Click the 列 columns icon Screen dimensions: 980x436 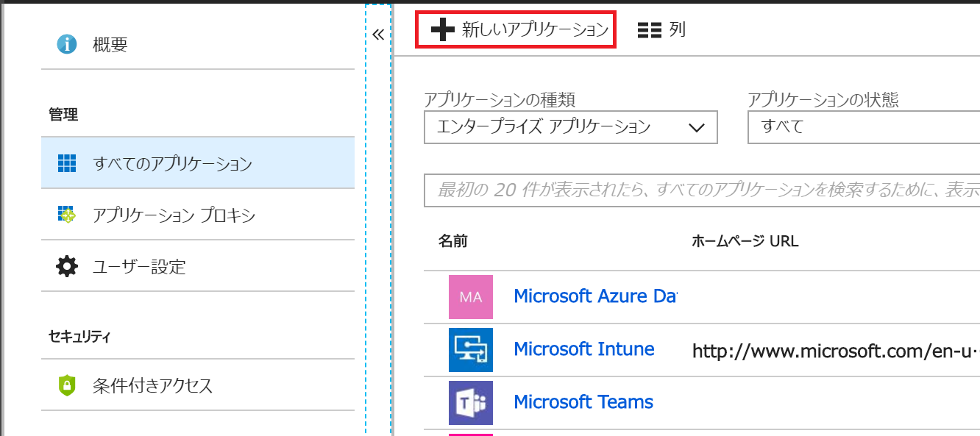point(650,29)
